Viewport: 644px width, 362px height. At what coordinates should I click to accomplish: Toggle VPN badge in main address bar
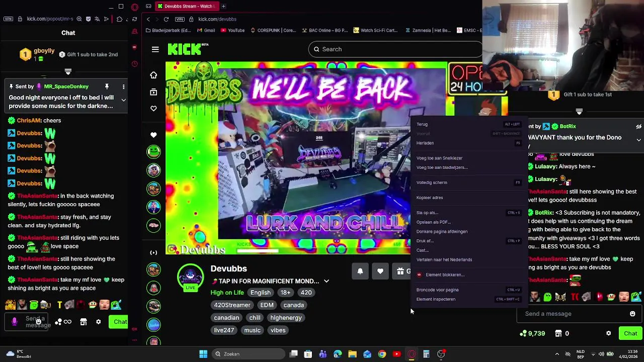click(180, 19)
